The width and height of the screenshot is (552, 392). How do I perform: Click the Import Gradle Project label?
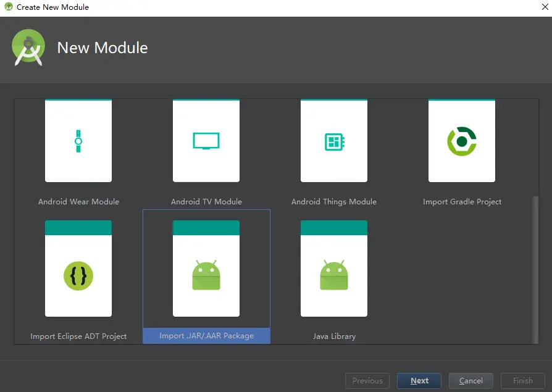[462, 202]
